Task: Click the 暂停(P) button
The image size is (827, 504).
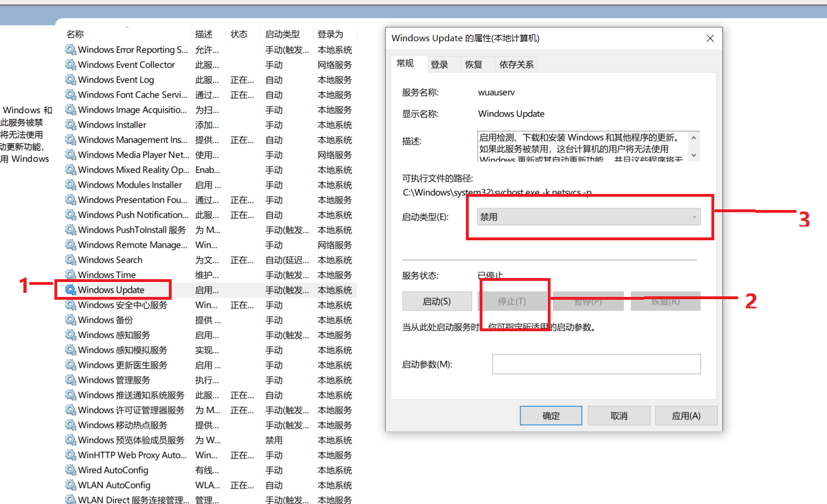Action: (588, 301)
